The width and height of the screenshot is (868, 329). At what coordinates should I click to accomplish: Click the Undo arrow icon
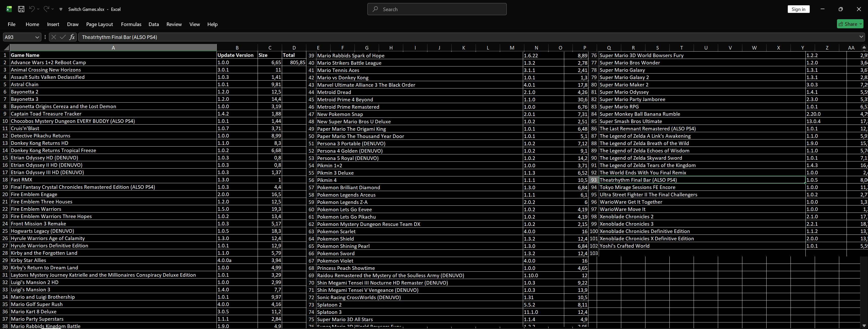[32, 9]
